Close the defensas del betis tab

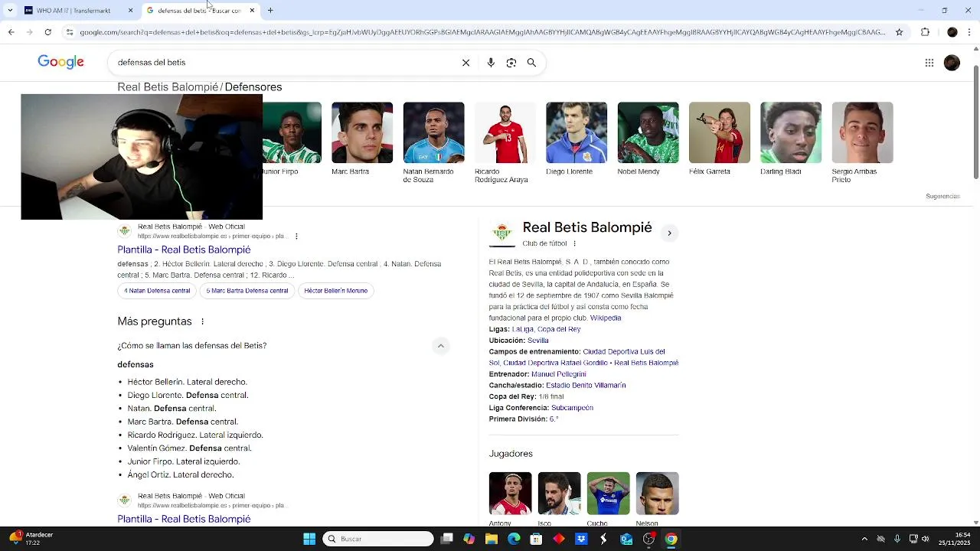pyautogui.click(x=252, y=11)
